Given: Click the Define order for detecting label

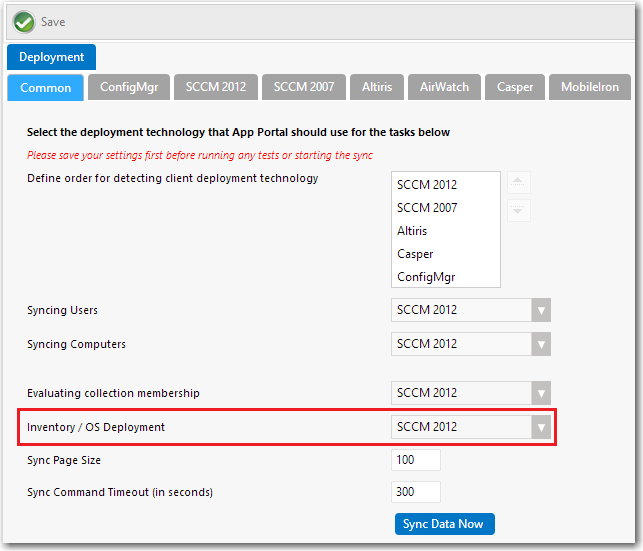Looking at the screenshot, I should 172,178.
